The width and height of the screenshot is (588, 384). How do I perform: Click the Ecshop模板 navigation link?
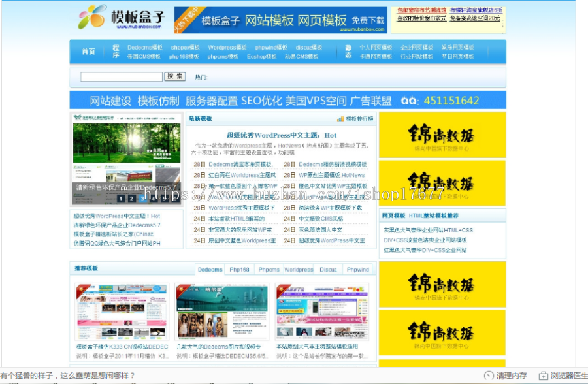[261, 57]
